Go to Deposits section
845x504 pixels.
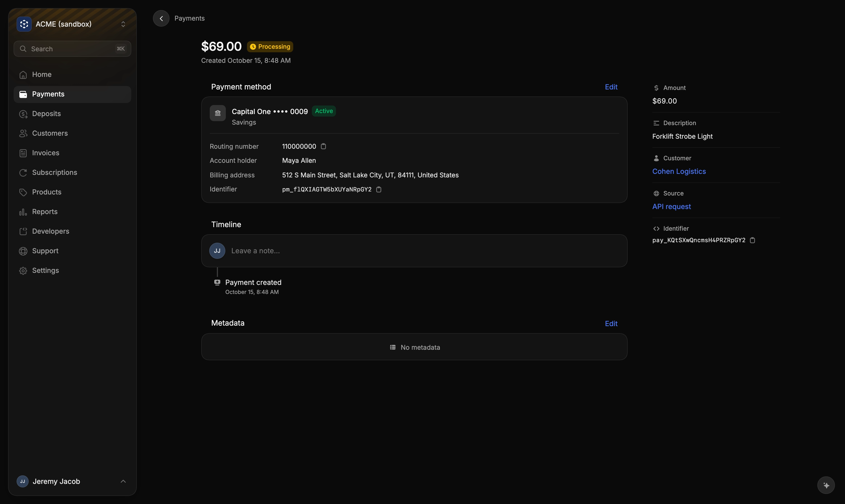pyautogui.click(x=72, y=114)
